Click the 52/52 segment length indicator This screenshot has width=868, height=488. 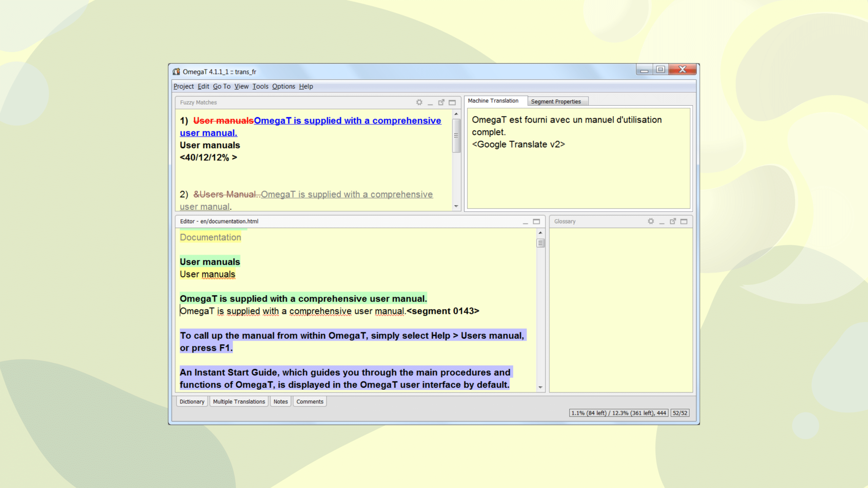tap(680, 413)
